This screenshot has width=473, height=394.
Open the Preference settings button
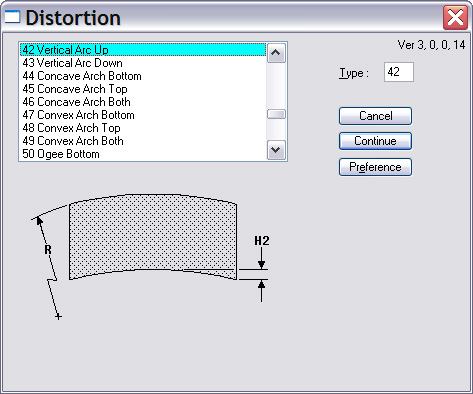tap(375, 167)
